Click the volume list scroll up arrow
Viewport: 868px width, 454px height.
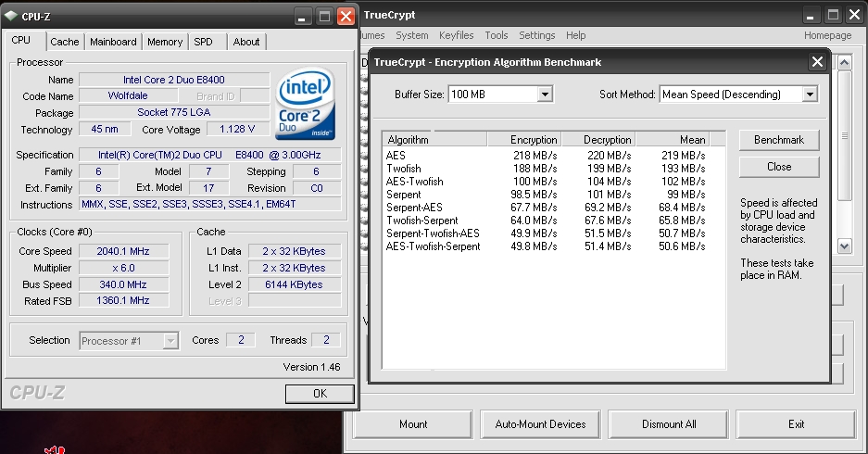[844, 63]
